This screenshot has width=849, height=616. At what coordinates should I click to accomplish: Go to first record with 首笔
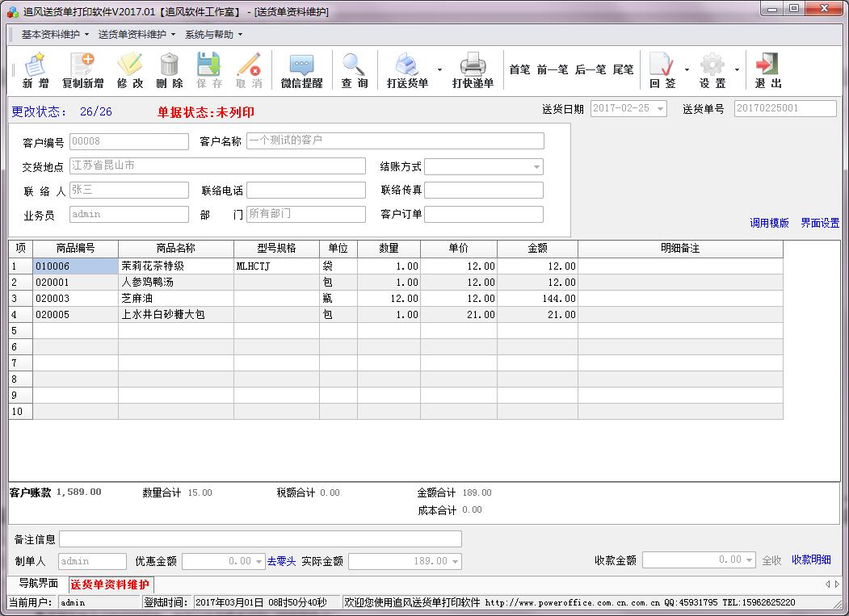click(519, 69)
